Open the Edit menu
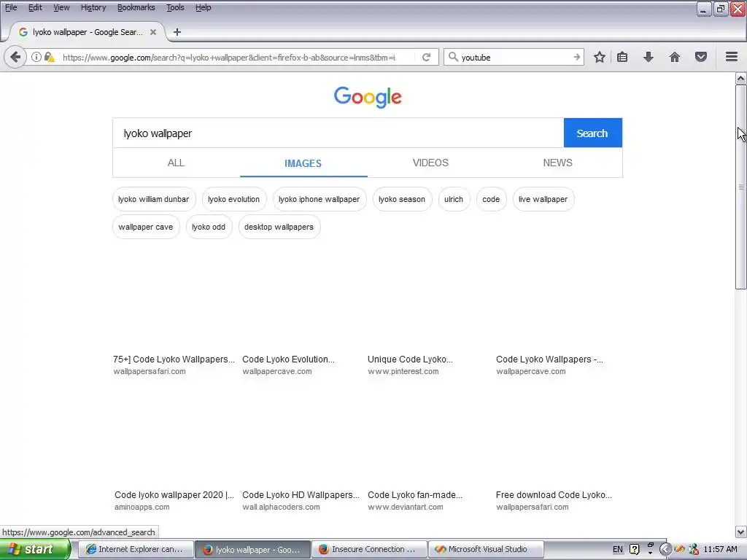This screenshot has height=560, width=747. 35,7
